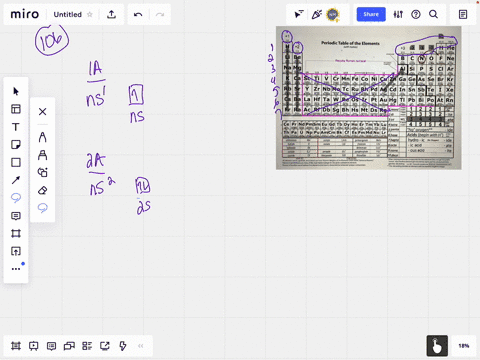Screen dimensions: 480x360
Task: Select the Sticky note tool
Action: pyautogui.click(x=16, y=145)
